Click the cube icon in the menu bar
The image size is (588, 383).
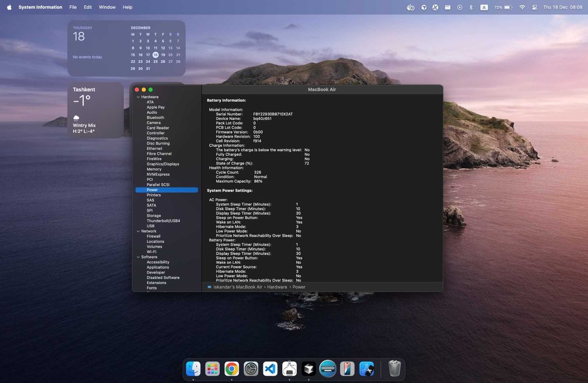tap(424, 7)
